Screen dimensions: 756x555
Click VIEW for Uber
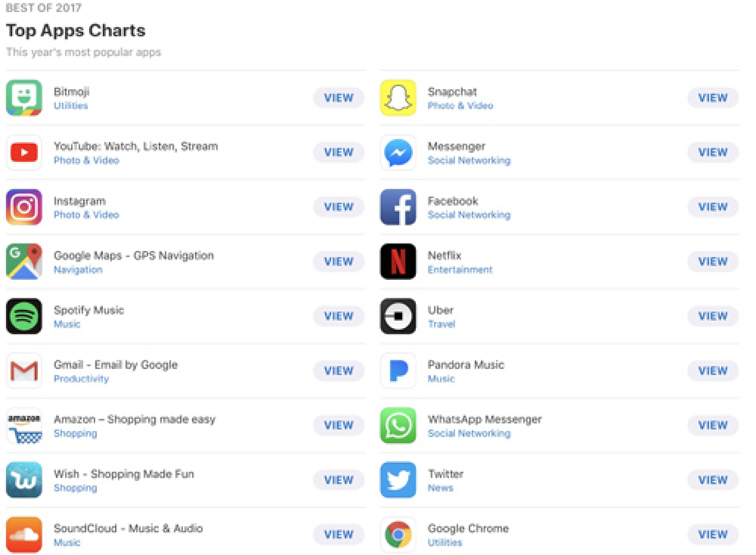coord(712,316)
